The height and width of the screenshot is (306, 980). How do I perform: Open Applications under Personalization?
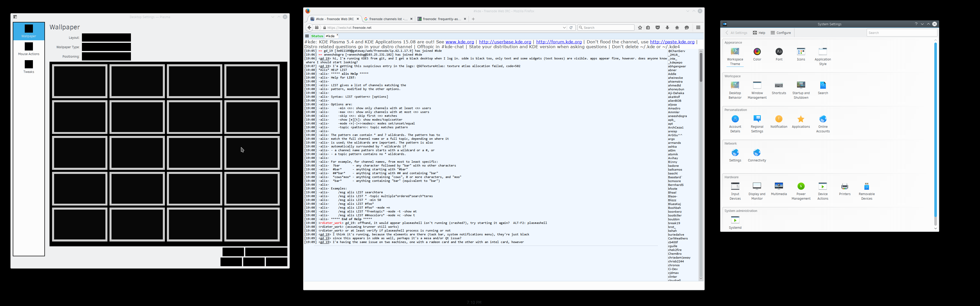pos(801,122)
